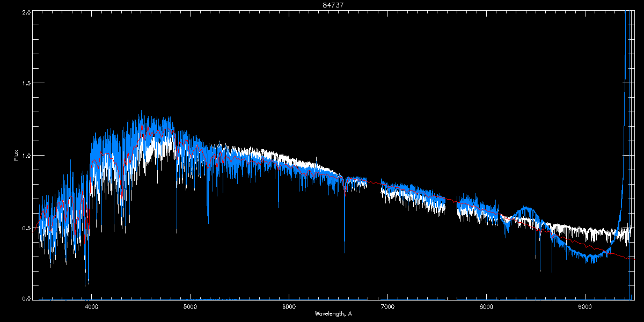This screenshot has width=644, height=322.
Task: Click the 2.0 flux tick label
Action: point(25,12)
